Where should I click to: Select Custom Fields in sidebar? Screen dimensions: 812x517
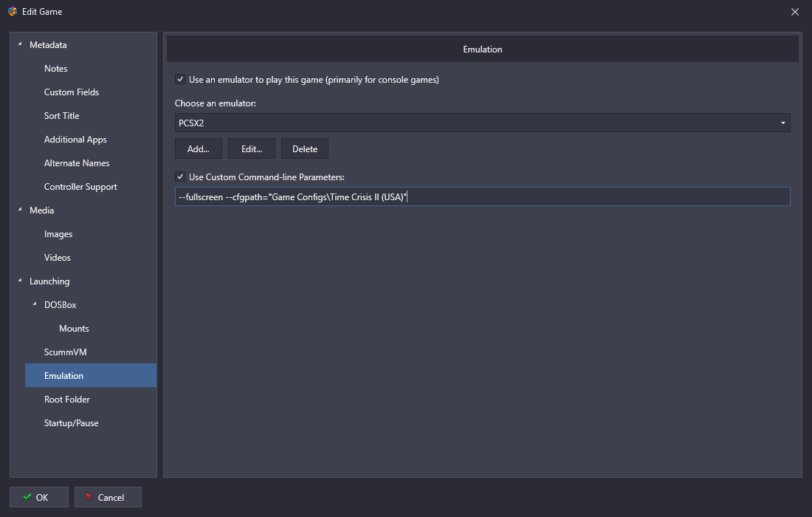[x=72, y=92]
